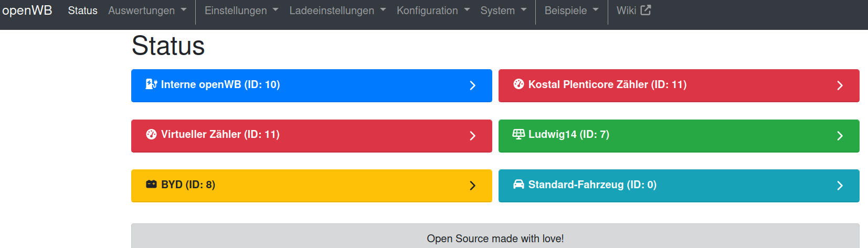Open the Ladeeinstellungen dropdown menu
The width and height of the screenshot is (868, 248).
[337, 10]
